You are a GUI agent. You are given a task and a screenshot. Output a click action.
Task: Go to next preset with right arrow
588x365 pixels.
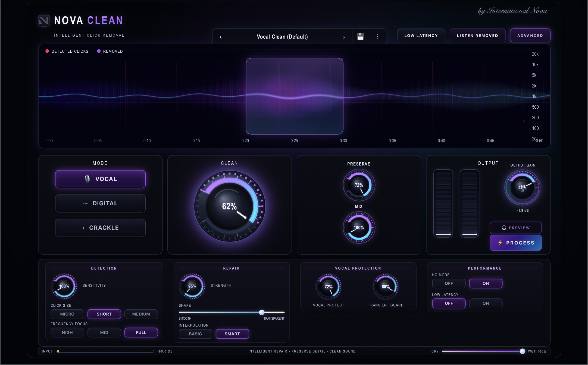(344, 37)
